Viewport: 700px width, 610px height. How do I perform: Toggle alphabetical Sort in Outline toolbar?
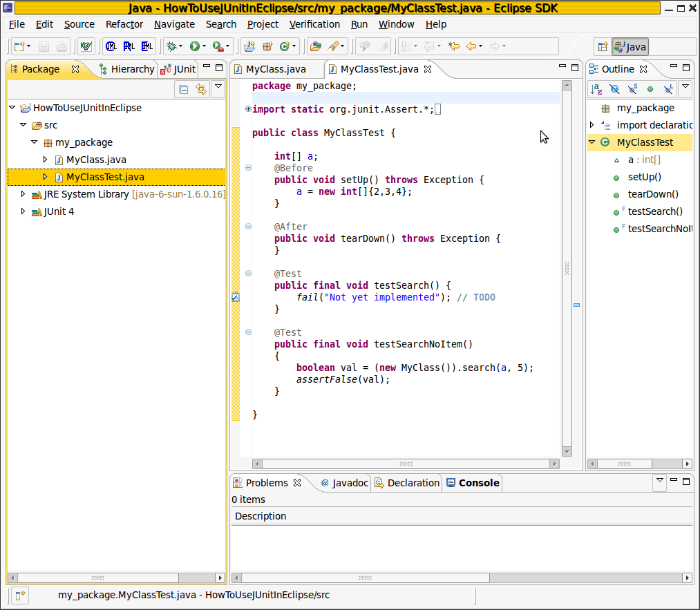(x=596, y=89)
